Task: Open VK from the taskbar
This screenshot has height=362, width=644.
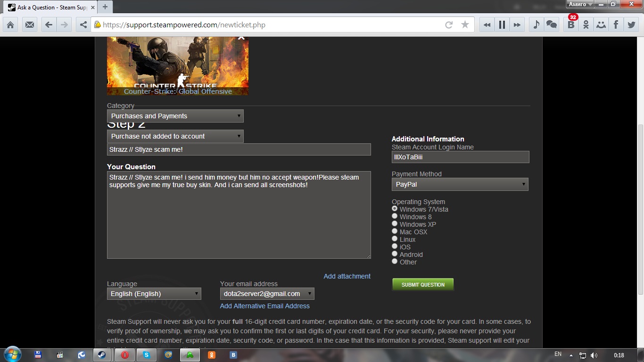Action: click(x=233, y=355)
